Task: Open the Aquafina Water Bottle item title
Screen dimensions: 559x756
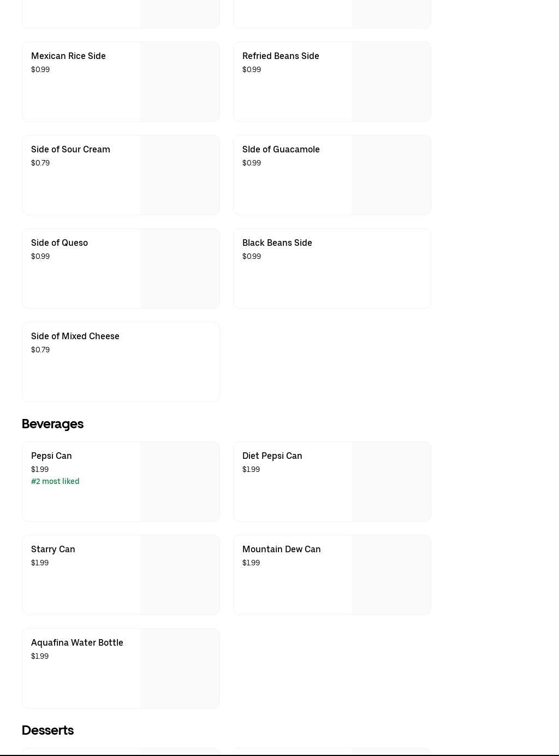Action: click(77, 643)
